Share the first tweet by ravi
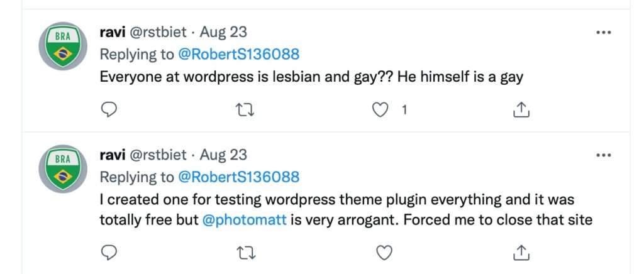This screenshot has height=274, width=644. tap(521, 110)
